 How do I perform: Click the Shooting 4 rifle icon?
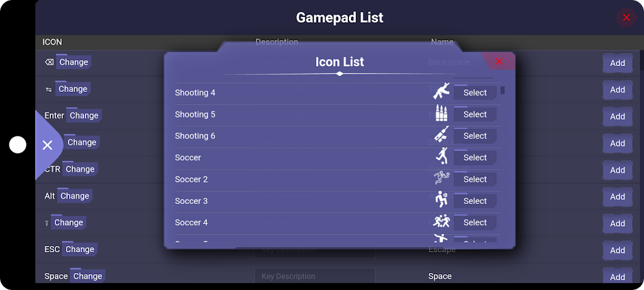(442, 92)
